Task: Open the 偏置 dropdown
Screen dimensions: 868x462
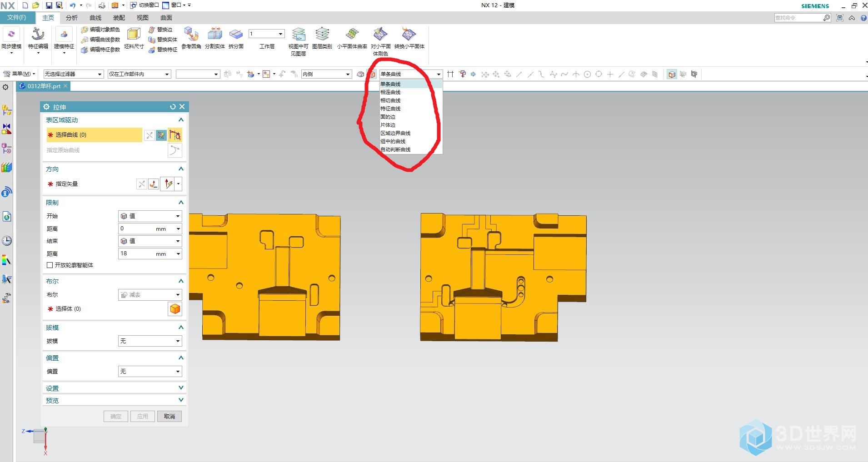Action: click(x=150, y=371)
